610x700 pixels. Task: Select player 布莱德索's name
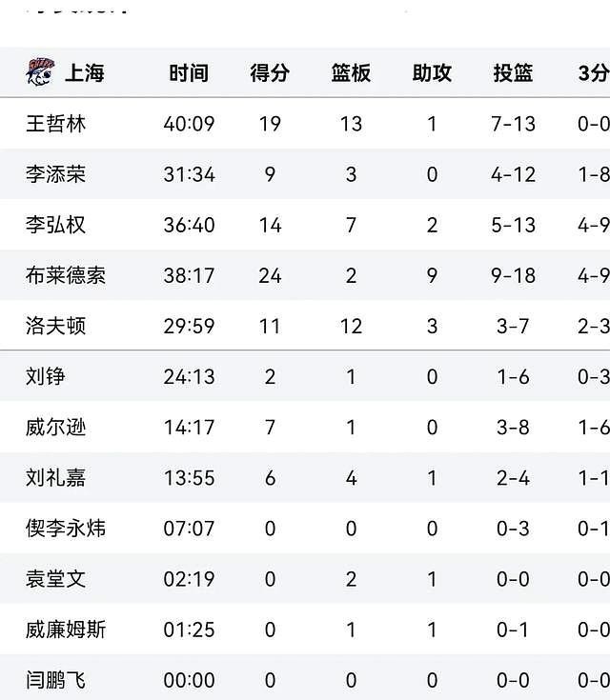coord(66,275)
